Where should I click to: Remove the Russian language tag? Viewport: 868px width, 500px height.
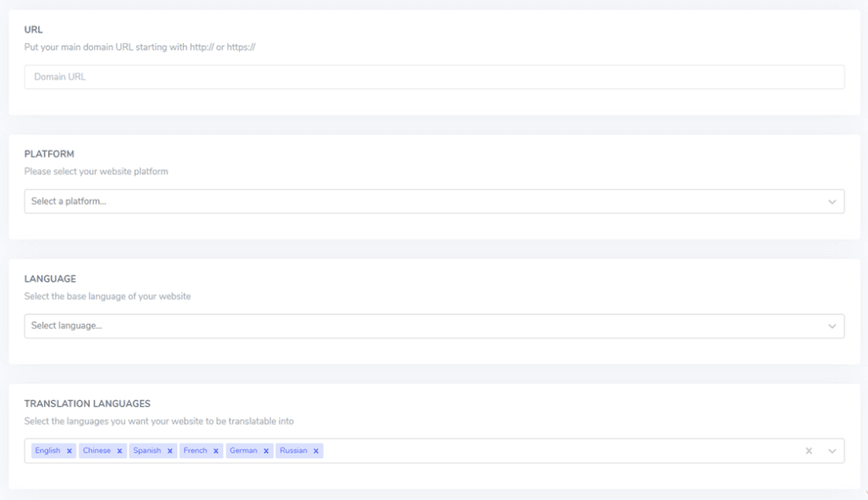click(x=314, y=450)
